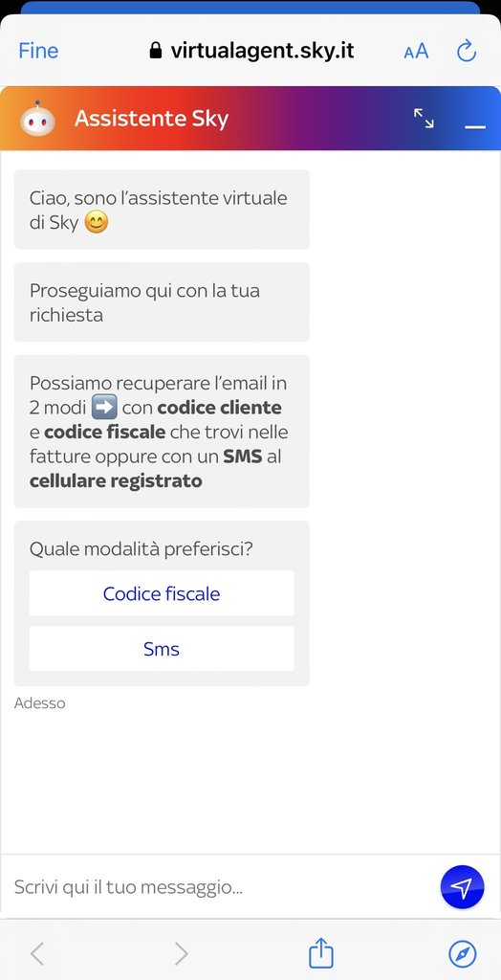Open the AA text size menu
Screen dimensions: 501x980
(416, 52)
